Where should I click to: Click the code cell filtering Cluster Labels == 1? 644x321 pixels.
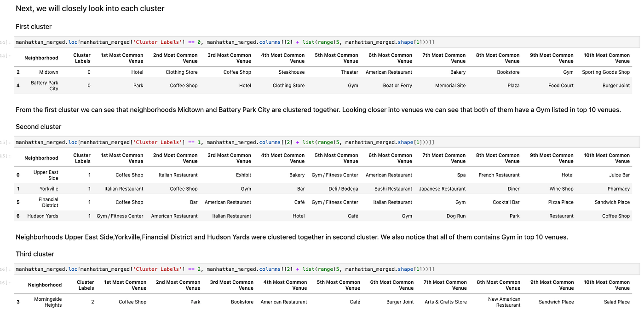(327, 142)
